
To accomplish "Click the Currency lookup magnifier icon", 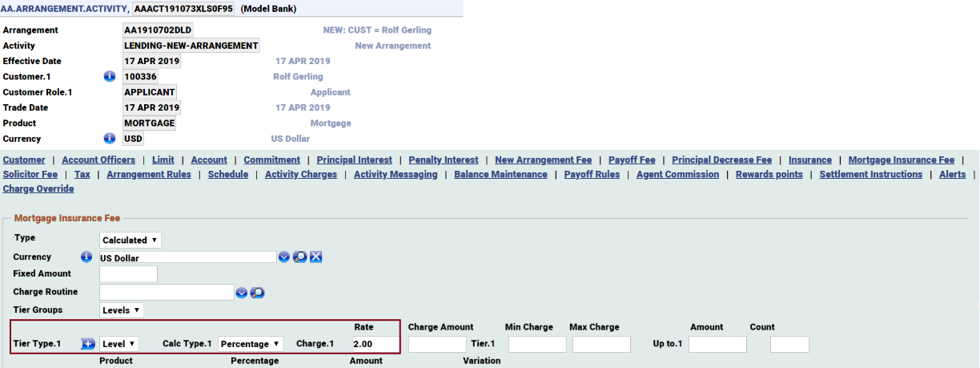I will pos(299,257).
